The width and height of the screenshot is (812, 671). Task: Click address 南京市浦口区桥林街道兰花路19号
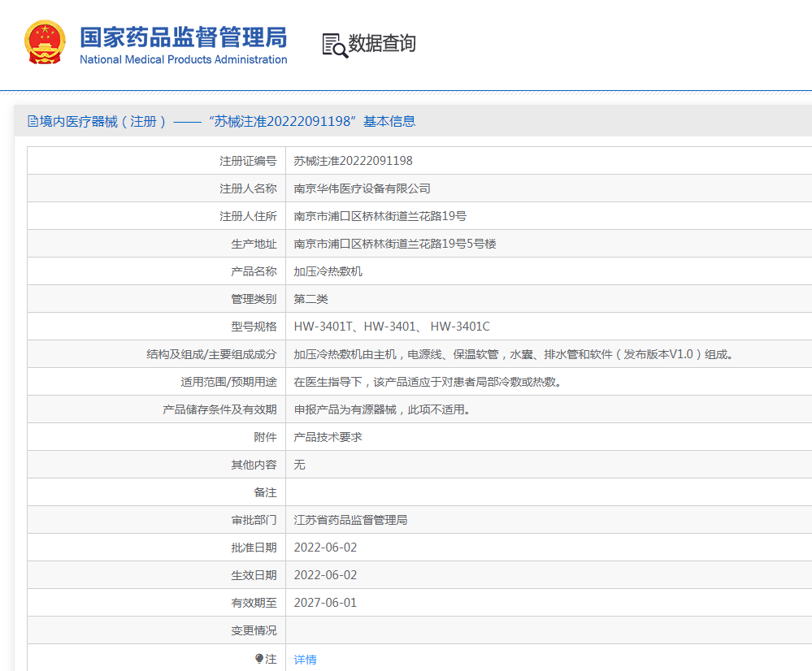(x=380, y=216)
